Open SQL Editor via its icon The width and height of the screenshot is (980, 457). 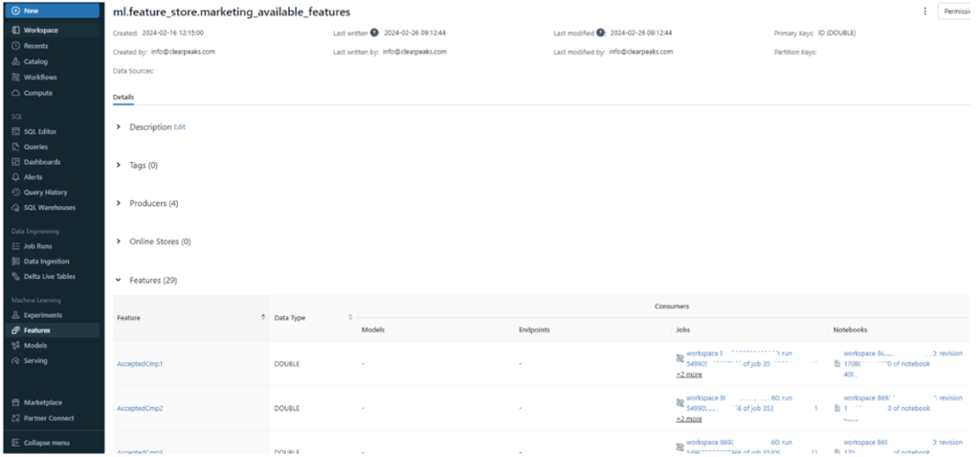(15, 131)
